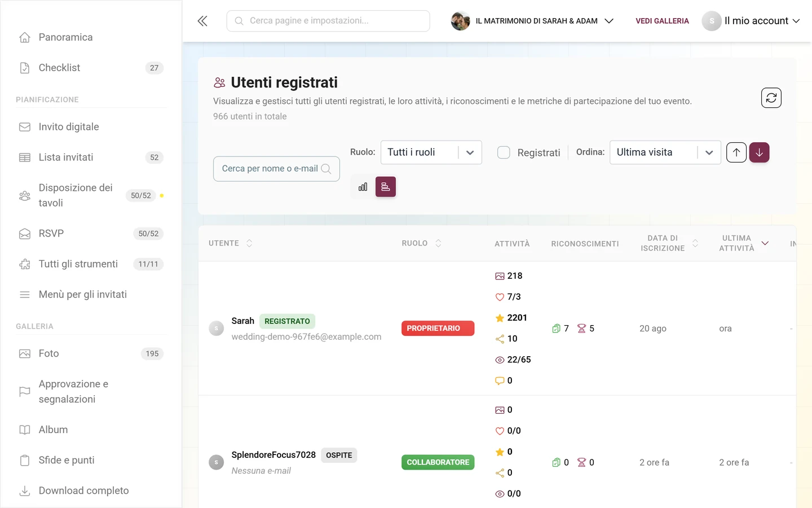Open the Il mio account menu
Viewport: 812px width, 508px height.
click(x=751, y=21)
